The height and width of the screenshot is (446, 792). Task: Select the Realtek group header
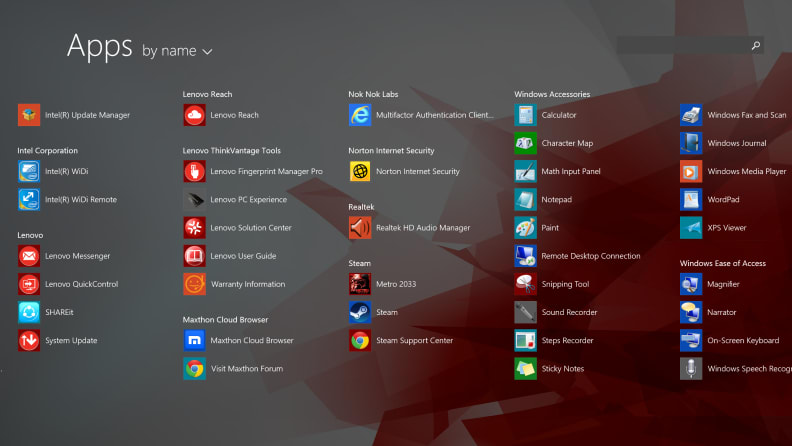(x=361, y=207)
